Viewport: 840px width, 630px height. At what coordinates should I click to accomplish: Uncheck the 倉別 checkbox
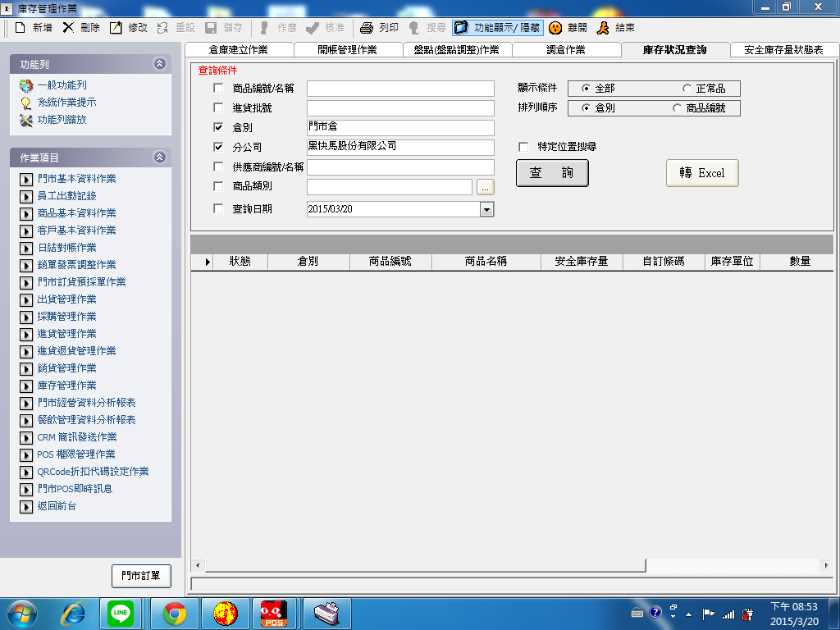(218, 127)
